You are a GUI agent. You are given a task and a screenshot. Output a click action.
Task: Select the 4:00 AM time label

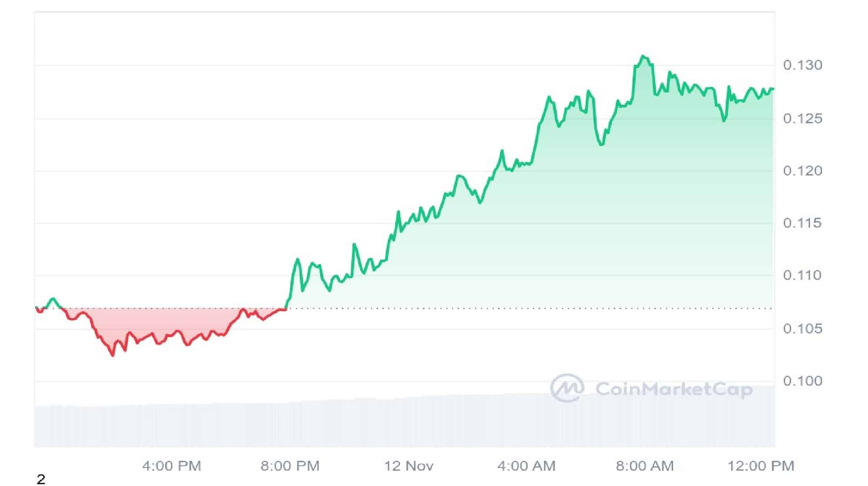pyautogui.click(x=526, y=466)
